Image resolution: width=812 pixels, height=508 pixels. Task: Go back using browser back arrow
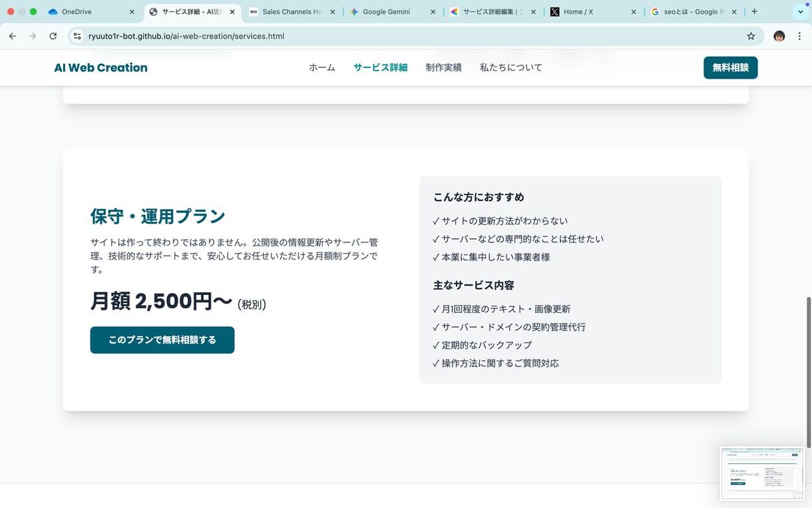tap(12, 36)
